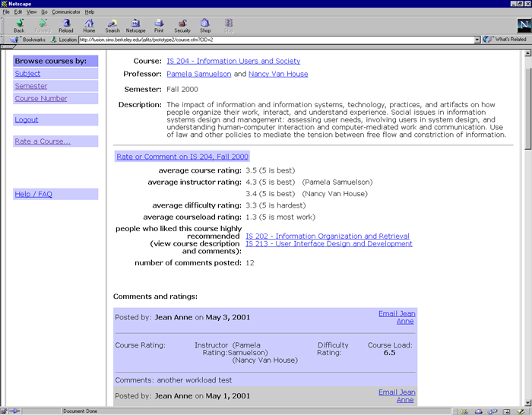The image size is (532, 416).
Task: Open the Bookmarks button
Action: (x=29, y=40)
